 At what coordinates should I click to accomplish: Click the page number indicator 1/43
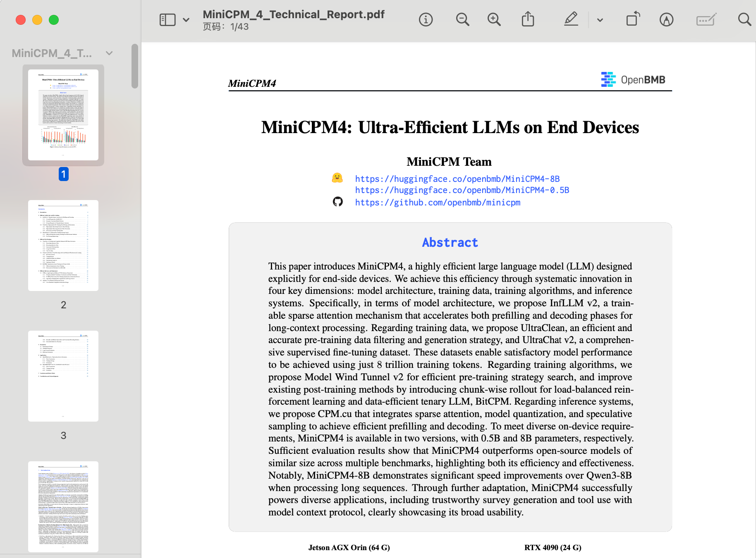tap(239, 27)
